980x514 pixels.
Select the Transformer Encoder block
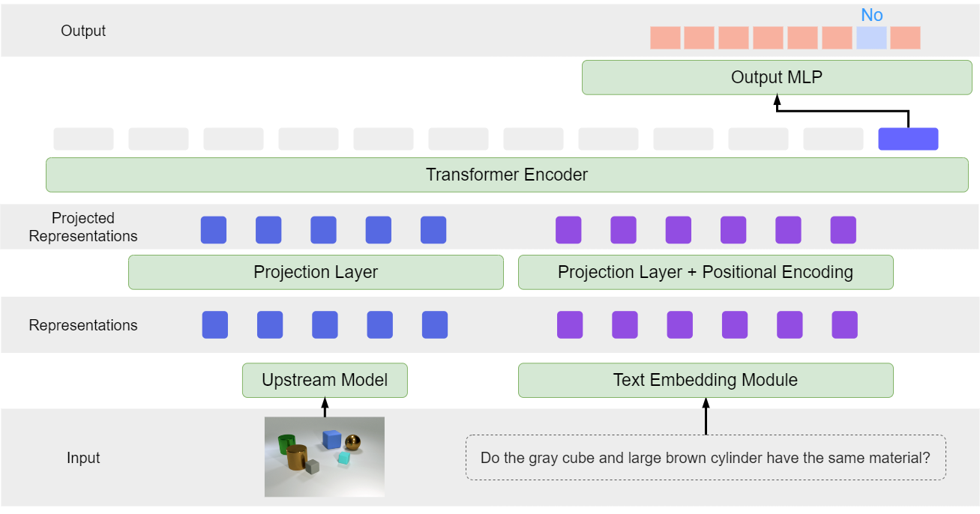[x=507, y=175]
